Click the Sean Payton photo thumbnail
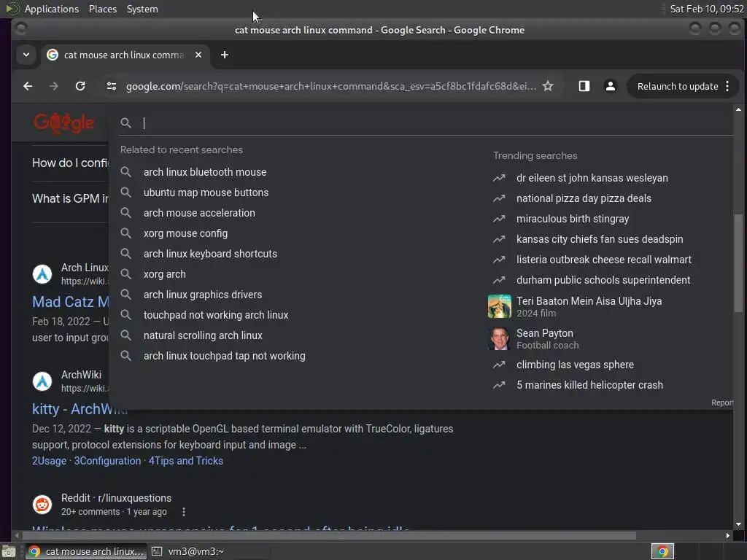The width and height of the screenshot is (747, 560). [x=499, y=338]
